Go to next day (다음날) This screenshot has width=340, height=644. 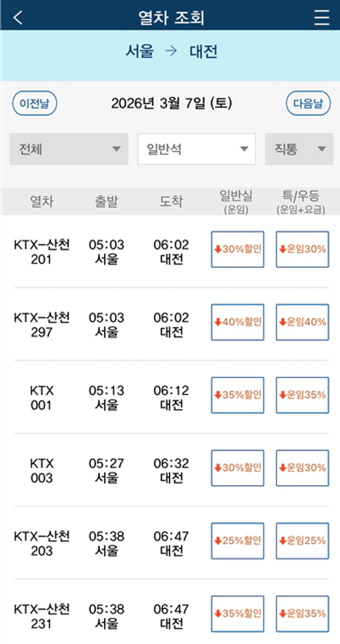pos(308,103)
